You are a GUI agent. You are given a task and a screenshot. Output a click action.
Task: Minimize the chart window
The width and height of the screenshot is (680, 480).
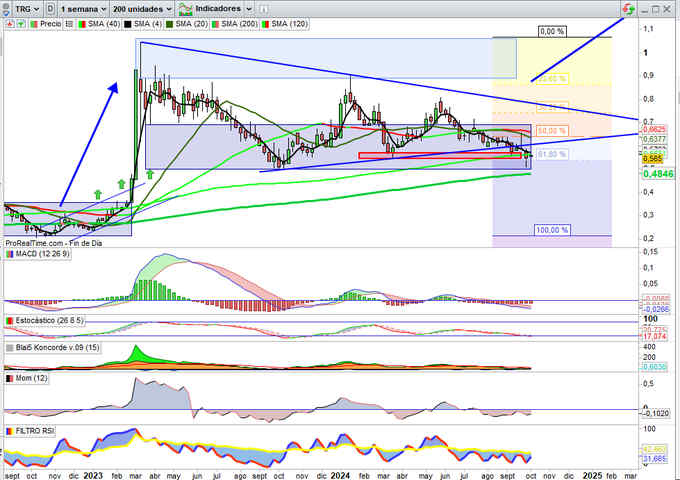(644, 10)
